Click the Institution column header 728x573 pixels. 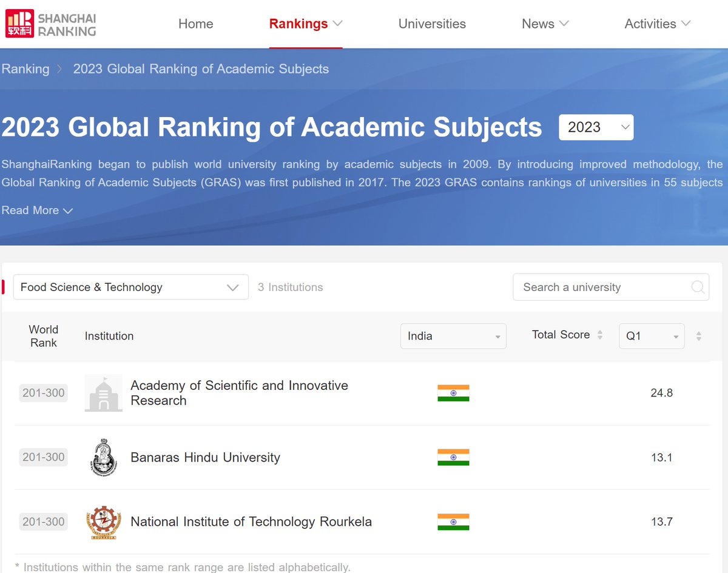coord(109,336)
